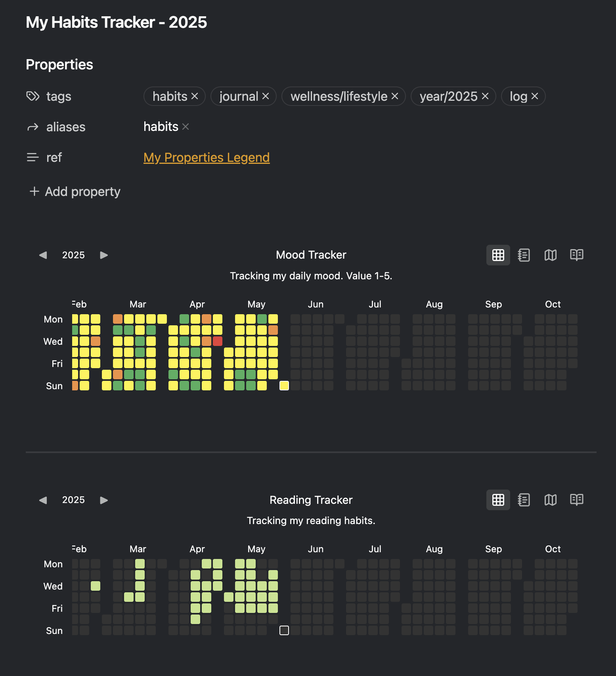Select Reading Tracker grid heatmap view icon
The width and height of the screenshot is (616, 676).
[498, 500]
